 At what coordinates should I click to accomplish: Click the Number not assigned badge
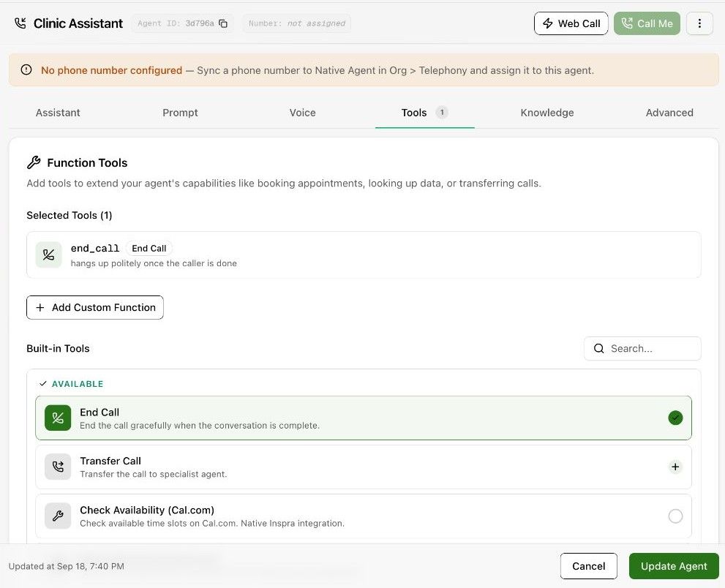pos(297,23)
